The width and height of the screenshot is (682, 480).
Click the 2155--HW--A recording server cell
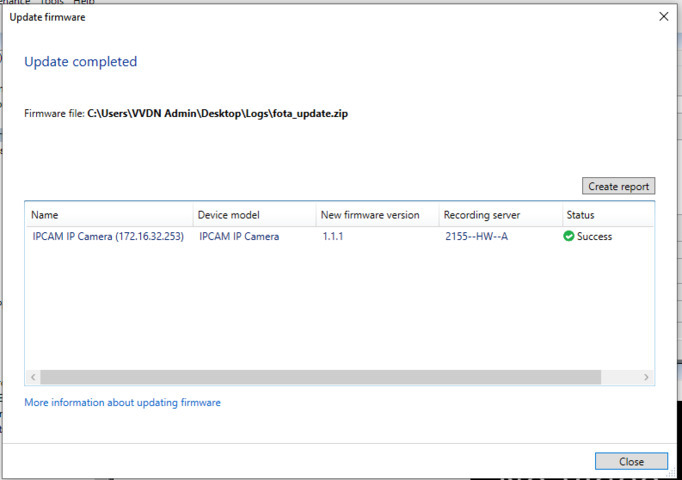476,237
